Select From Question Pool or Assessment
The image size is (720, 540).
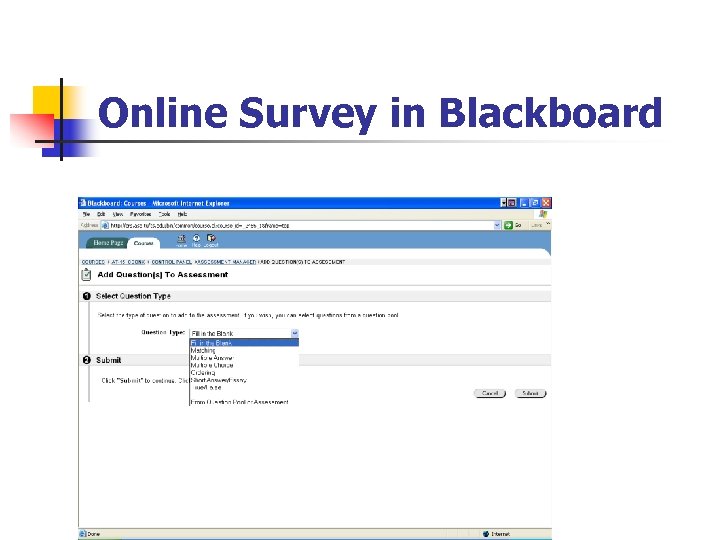244,402
